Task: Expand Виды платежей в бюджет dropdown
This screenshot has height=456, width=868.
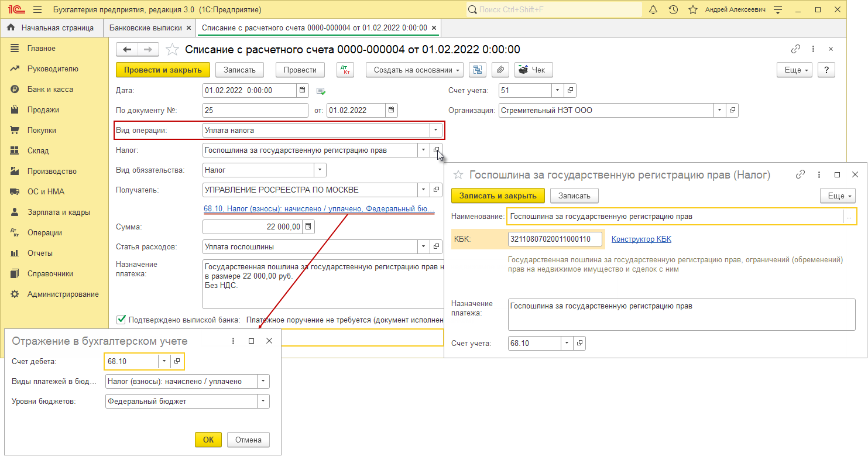Action: click(x=263, y=382)
